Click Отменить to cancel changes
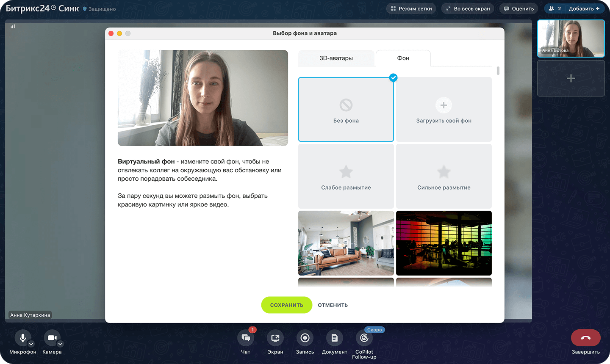Viewport: 610px width, 364px height. tap(333, 305)
